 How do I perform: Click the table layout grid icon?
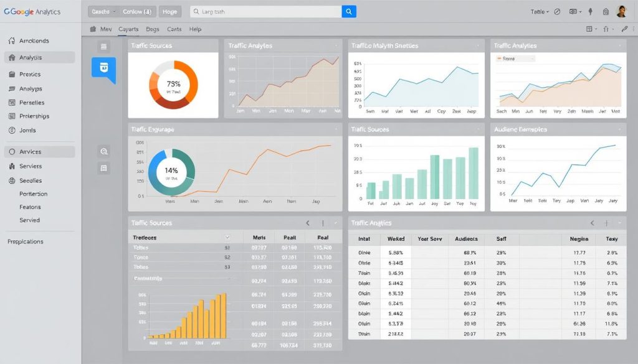pyautogui.click(x=589, y=29)
